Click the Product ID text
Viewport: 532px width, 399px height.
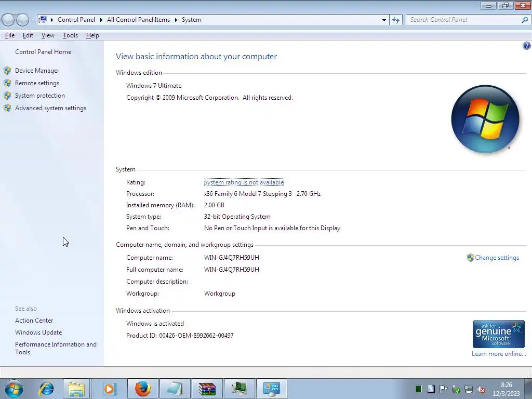tap(180, 336)
